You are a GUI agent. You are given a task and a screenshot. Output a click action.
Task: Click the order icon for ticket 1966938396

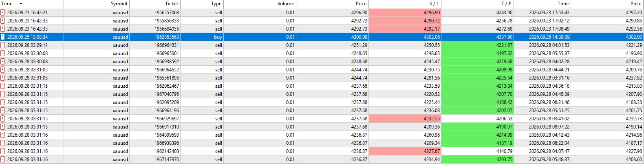point(3,143)
